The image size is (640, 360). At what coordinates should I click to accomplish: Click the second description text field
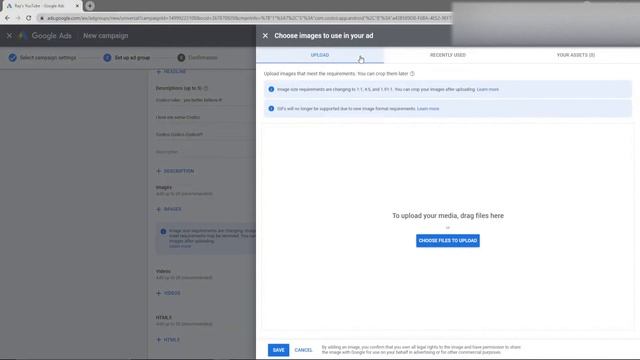coord(205,118)
